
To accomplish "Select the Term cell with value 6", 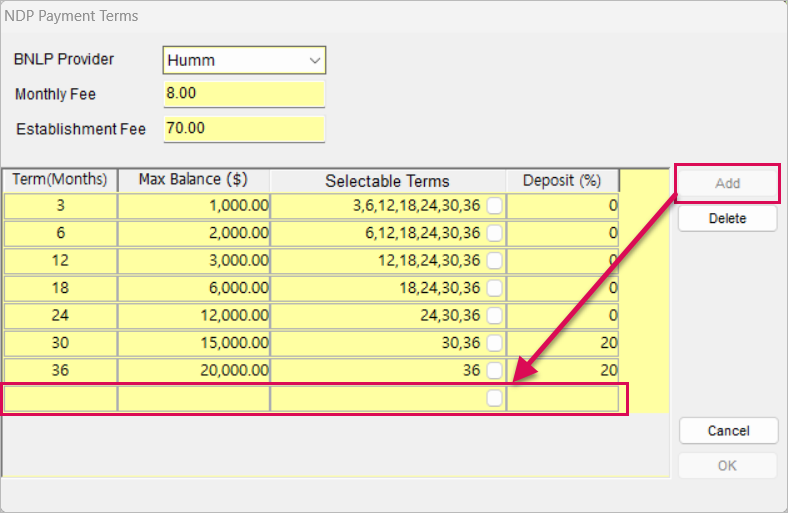I will 60,233.
